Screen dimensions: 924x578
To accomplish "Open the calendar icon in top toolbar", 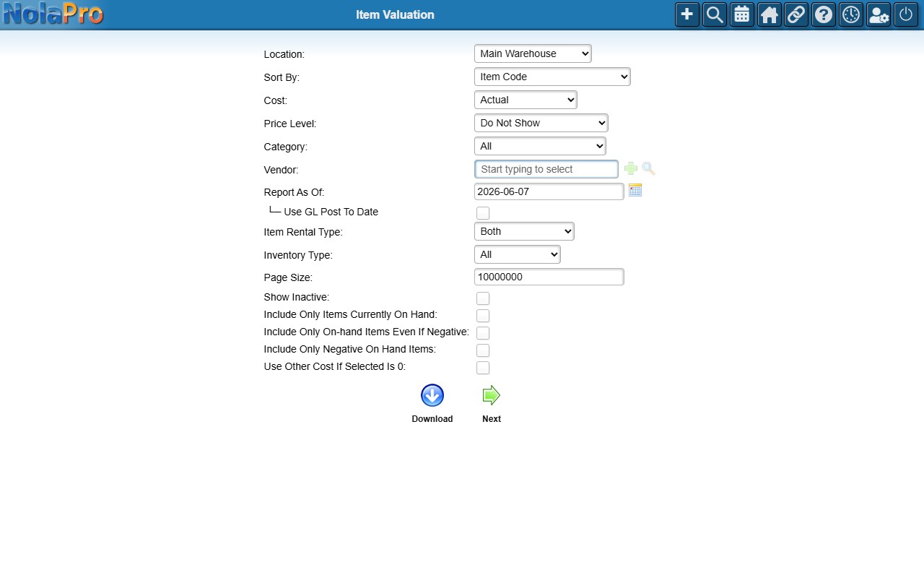I will [x=742, y=14].
